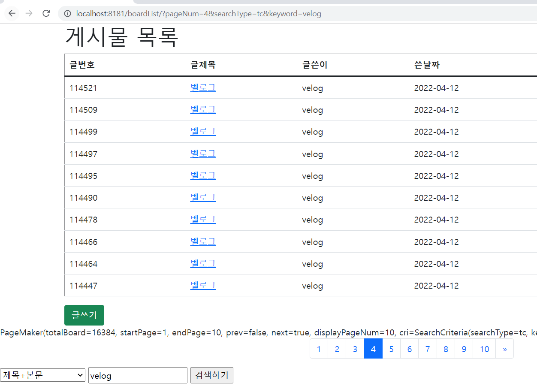Click the 검색하기 search button

pyautogui.click(x=212, y=375)
